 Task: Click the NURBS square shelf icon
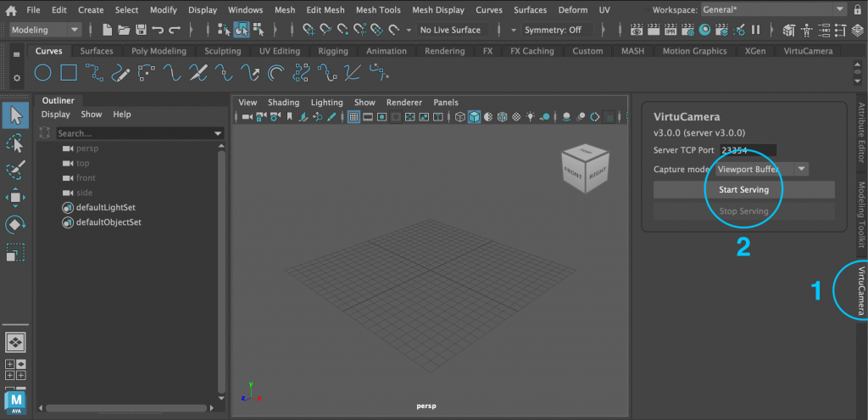click(x=69, y=73)
